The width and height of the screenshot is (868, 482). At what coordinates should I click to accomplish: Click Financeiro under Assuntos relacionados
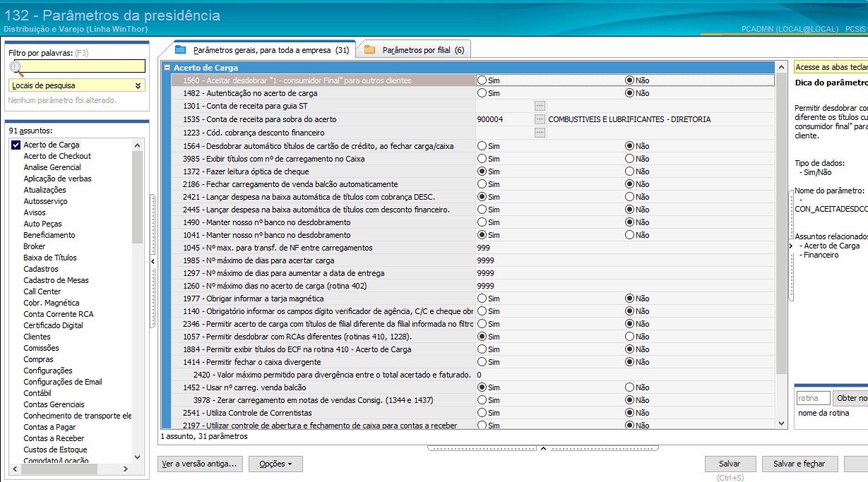click(x=821, y=255)
